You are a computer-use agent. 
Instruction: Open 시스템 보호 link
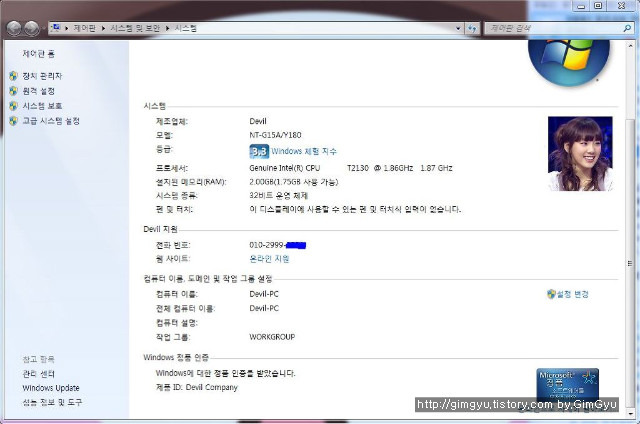click(x=42, y=106)
